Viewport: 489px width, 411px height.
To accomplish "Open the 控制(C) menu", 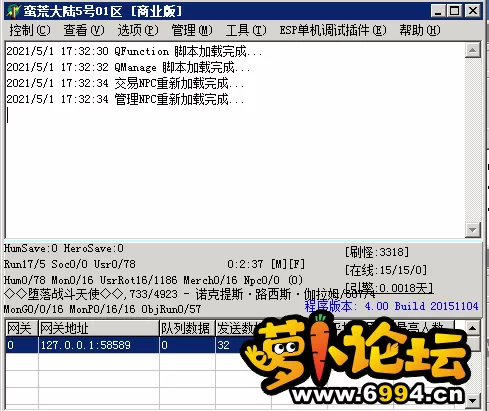I will 30,30.
